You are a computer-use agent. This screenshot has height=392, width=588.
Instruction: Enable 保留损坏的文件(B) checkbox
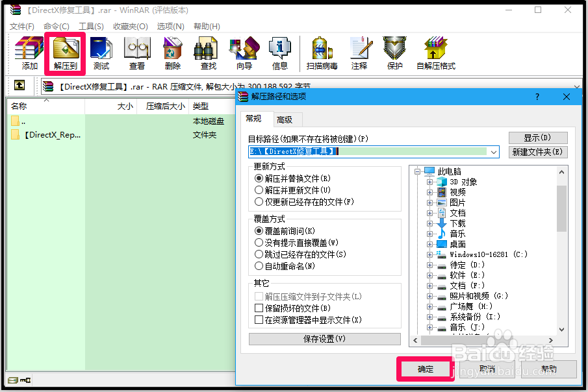tap(259, 308)
